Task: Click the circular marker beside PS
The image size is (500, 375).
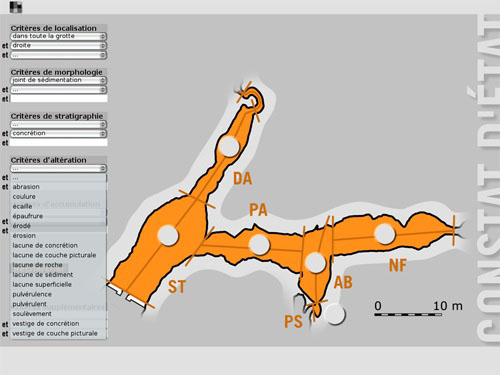Action: (x=334, y=314)
